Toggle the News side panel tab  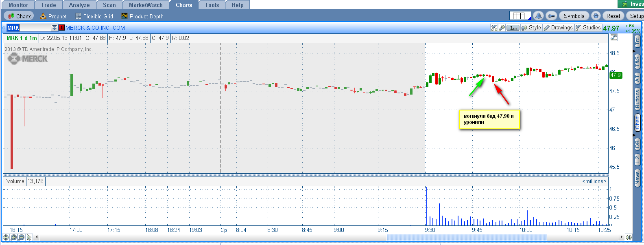[x=637, y=178]
